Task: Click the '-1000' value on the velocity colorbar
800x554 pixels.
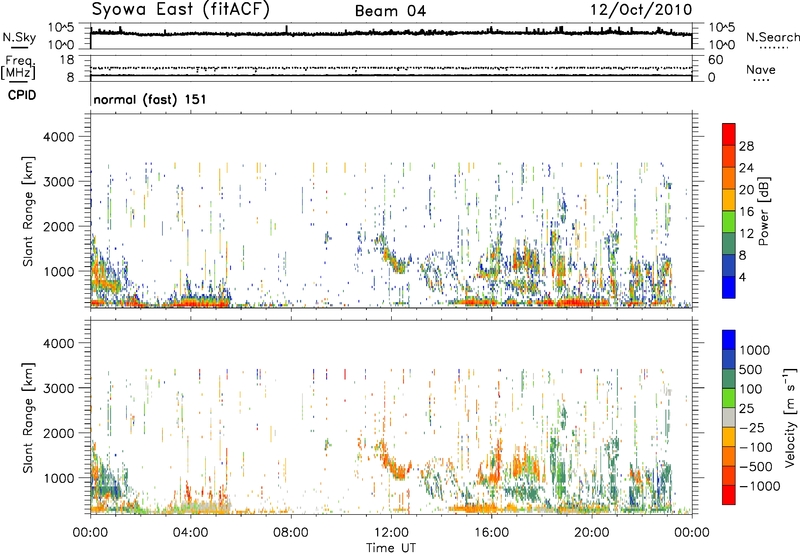Action: tap(759, 486)
